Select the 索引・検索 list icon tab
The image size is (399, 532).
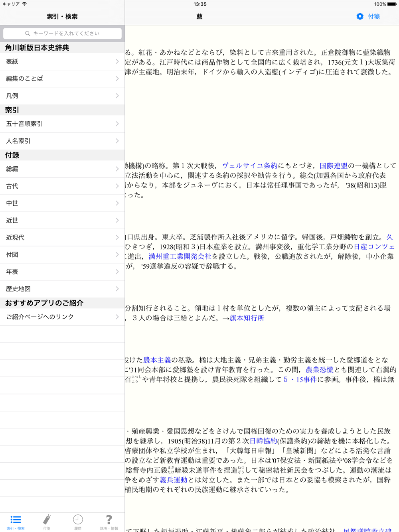point(16,522)
